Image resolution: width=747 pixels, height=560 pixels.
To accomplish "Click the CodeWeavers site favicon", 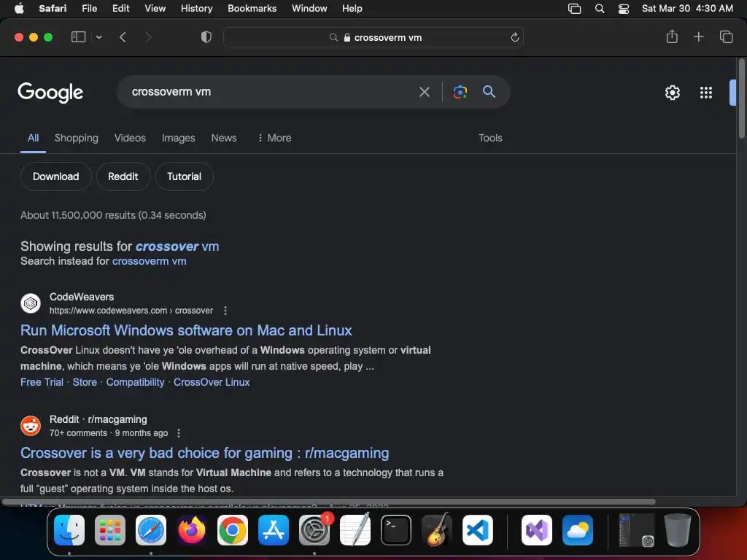I will pos(31,303).
